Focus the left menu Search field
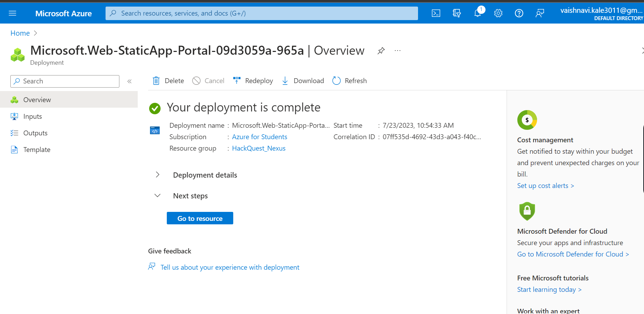The height and width of the screenshot is (314, 644). click(65, 81)
